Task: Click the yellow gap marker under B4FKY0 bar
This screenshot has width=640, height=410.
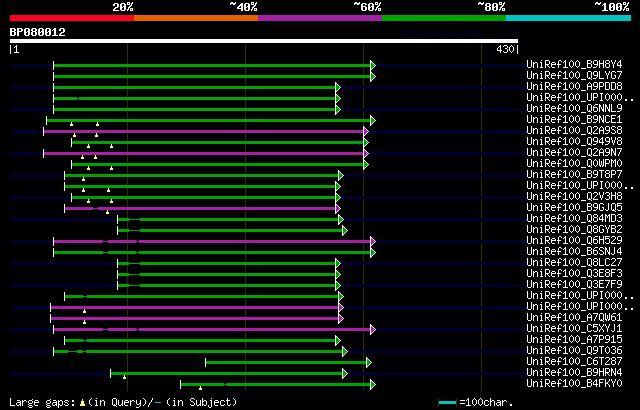Action: (200, 388)
